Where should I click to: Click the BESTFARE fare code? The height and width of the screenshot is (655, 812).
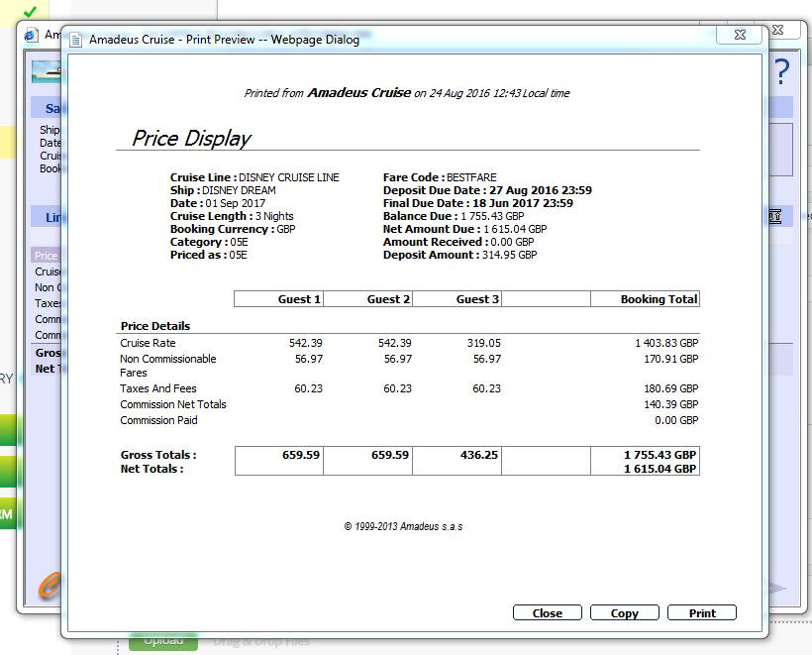tap(471, 177)
